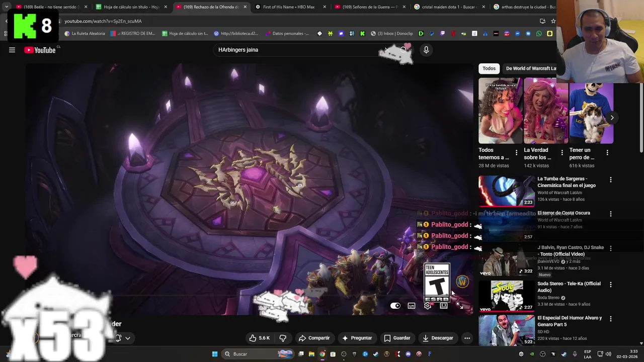Open options for 'La Verdad sobre los' Short
Viewport: 644px width, 362px height.
pyautogui.click(x=562, y=152)
